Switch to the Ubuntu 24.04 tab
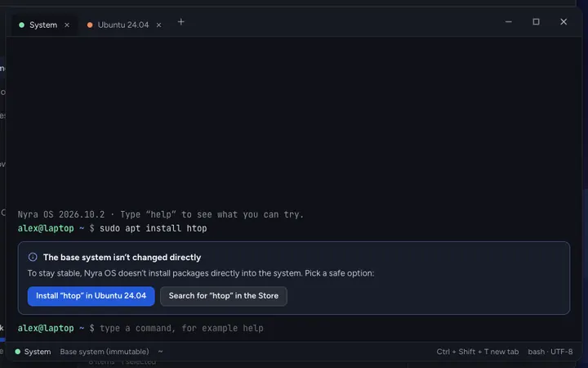Viewport: 588px width, 368px height. [123, 25]
